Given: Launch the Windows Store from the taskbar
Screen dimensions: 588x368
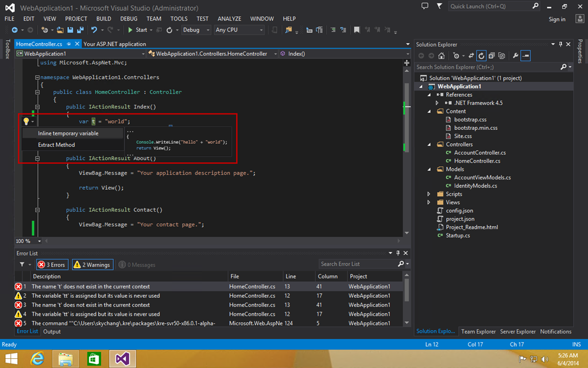Looking at the screenshot, I should tap(94, 359).
